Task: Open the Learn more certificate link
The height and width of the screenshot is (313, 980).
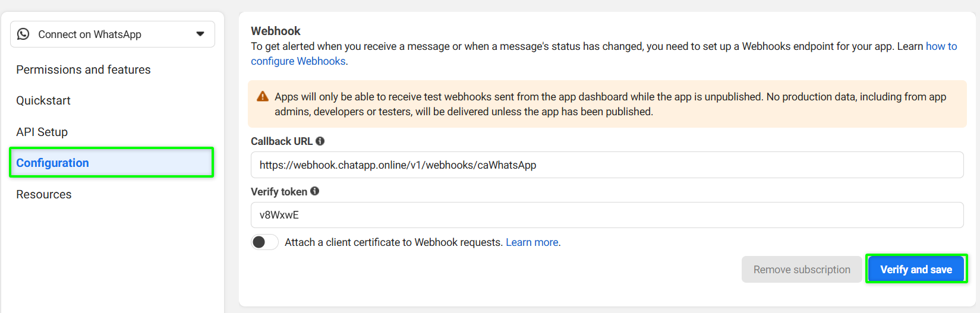Action: coord(532,242)
